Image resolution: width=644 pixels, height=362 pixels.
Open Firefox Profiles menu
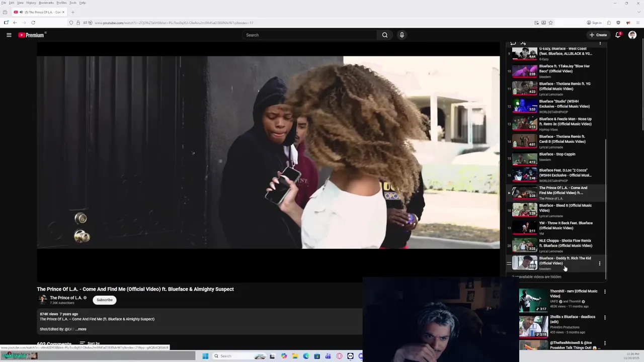(x=61, y=3)
